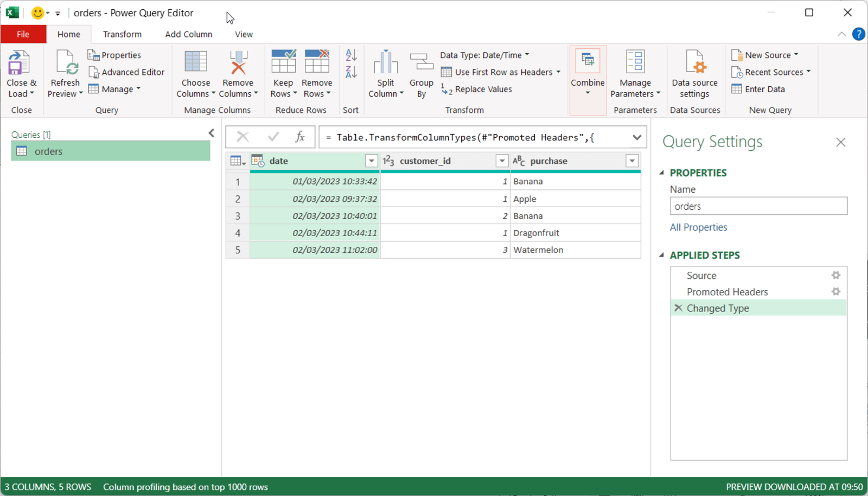
Task: Select the purchase column header
Action: (576, 161)
